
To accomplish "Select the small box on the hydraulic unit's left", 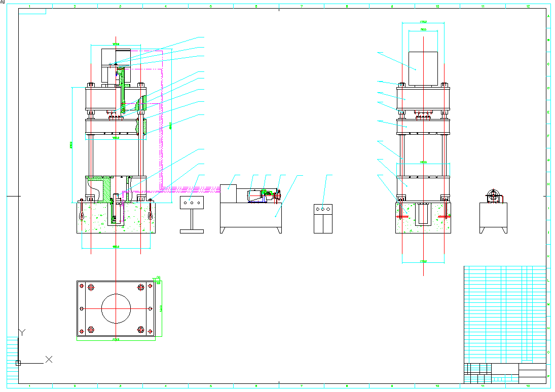I will [x=228, y=193].
